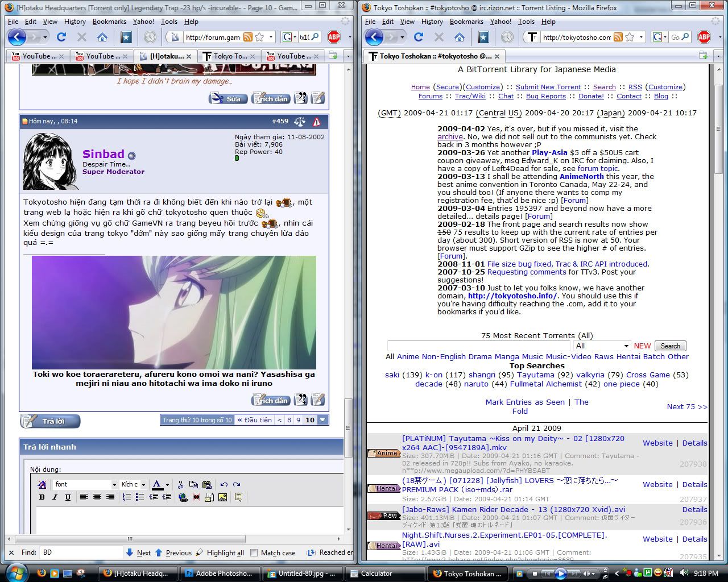Insert unordered list in the reply editor
Screen dimensions: 728x582
140,497
